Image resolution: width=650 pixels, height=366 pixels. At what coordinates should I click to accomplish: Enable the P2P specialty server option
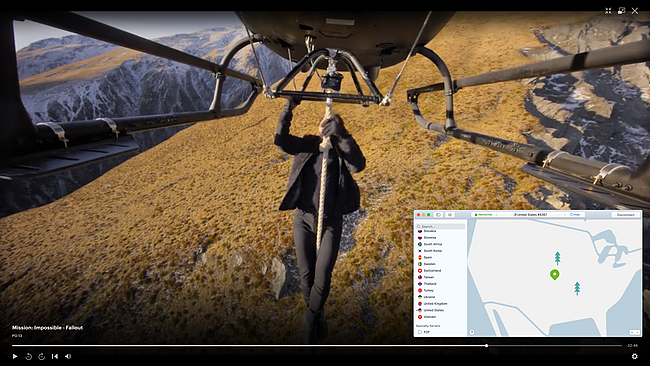coord(420,332)
